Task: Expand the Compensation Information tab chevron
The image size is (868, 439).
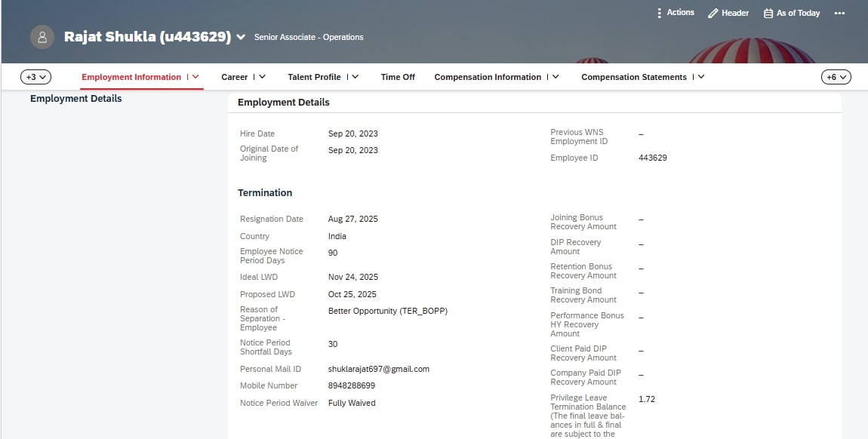Action: click(x=556, y=77)
